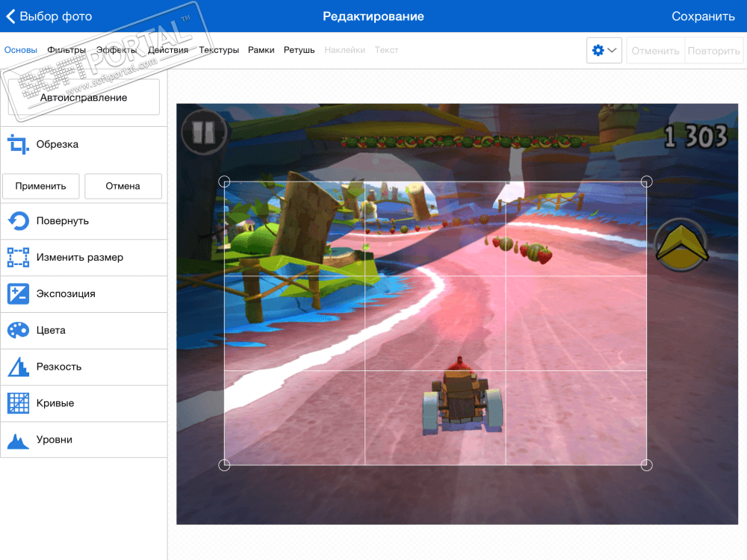This screenshot has height=560, width=747.
Task: Open the settings gear dropdown
Action: pyautogui.click(x=604, y=51)
